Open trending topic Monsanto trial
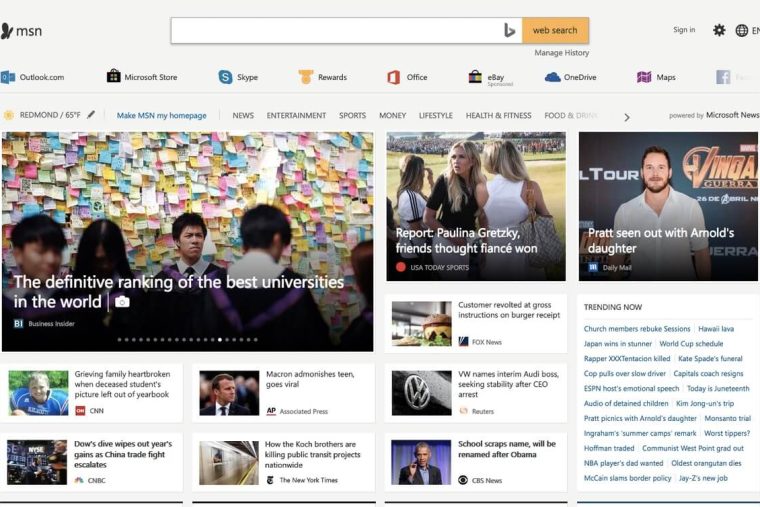The image size is (760, 507). [728, 418]
